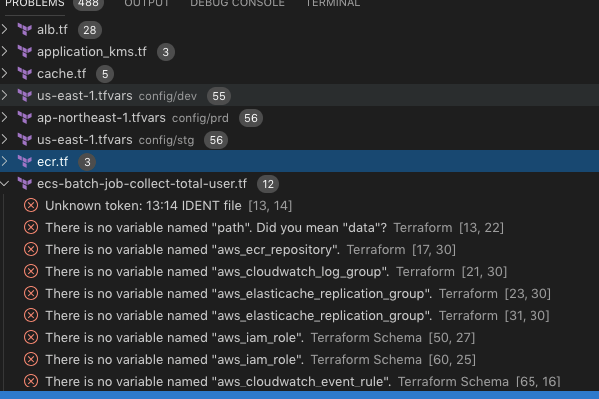
Task: Click the Terraform icon next to application_kms.tf
Action: pos(25,52)
